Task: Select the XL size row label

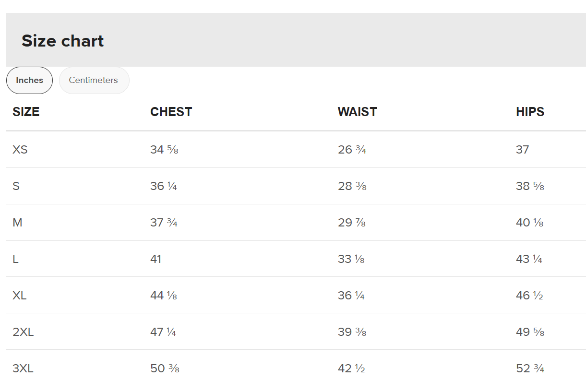Action: (x=20, y=296)
